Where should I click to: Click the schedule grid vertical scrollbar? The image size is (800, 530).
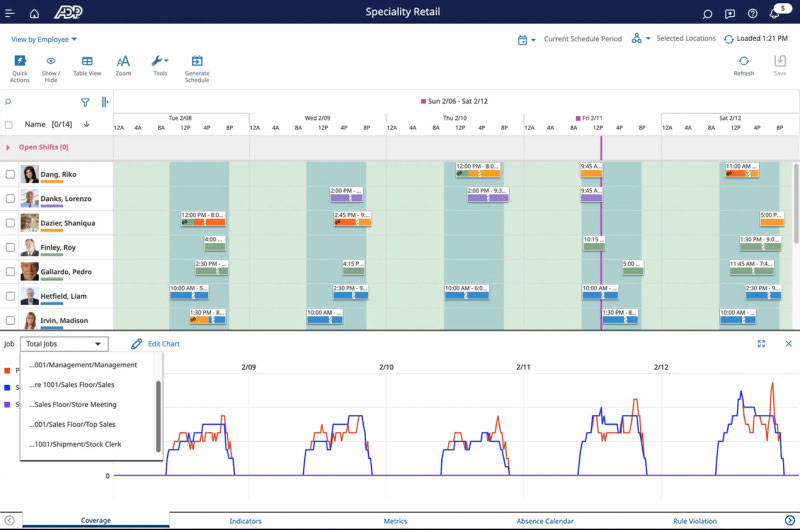(796, 203)
